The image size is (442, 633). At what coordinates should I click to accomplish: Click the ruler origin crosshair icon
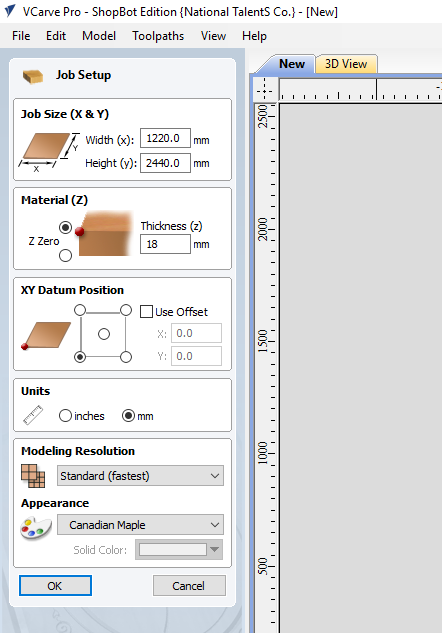[264, 91]
